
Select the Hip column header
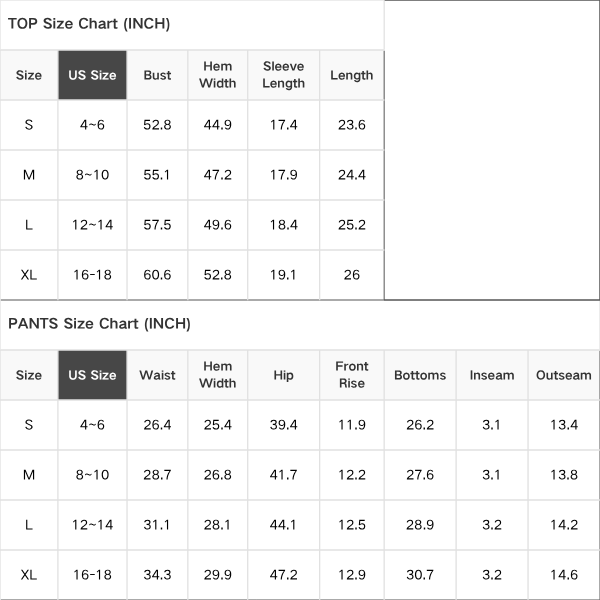284,375
